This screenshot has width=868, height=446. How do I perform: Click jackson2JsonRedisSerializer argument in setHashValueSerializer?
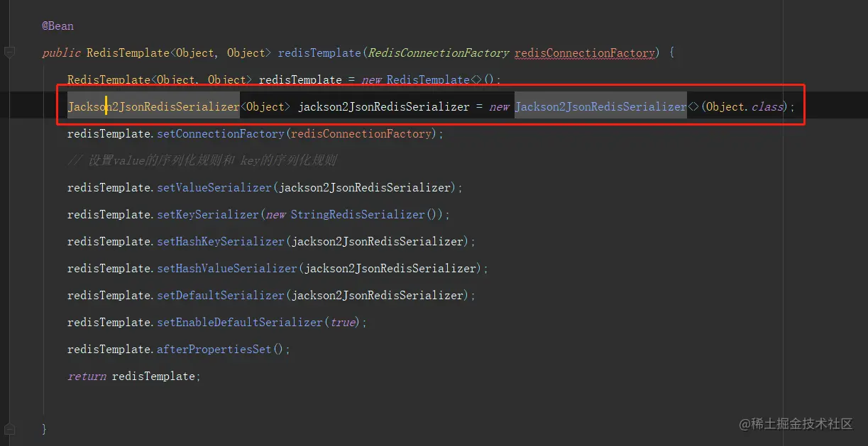pyautogui.click(x=390, y=269)
